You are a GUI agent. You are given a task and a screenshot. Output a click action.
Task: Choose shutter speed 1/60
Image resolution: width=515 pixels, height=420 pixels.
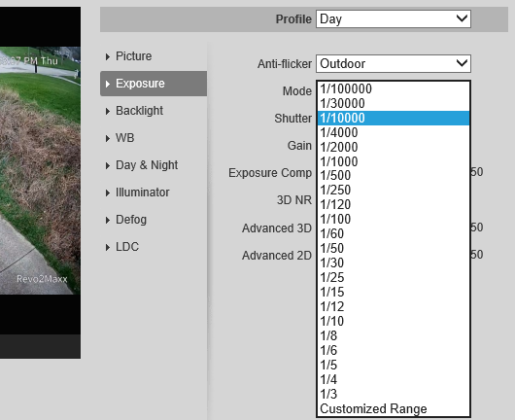click(394, 233)
